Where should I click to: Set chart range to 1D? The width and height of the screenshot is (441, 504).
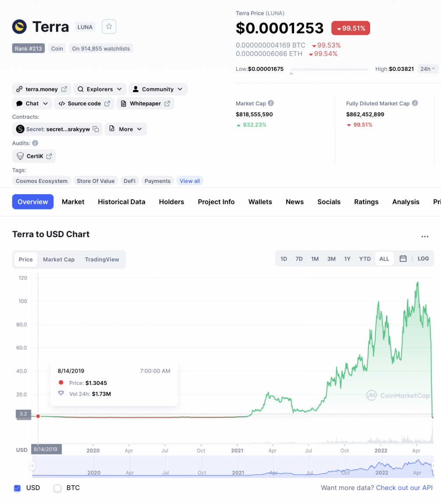click(x=283, y=259)
